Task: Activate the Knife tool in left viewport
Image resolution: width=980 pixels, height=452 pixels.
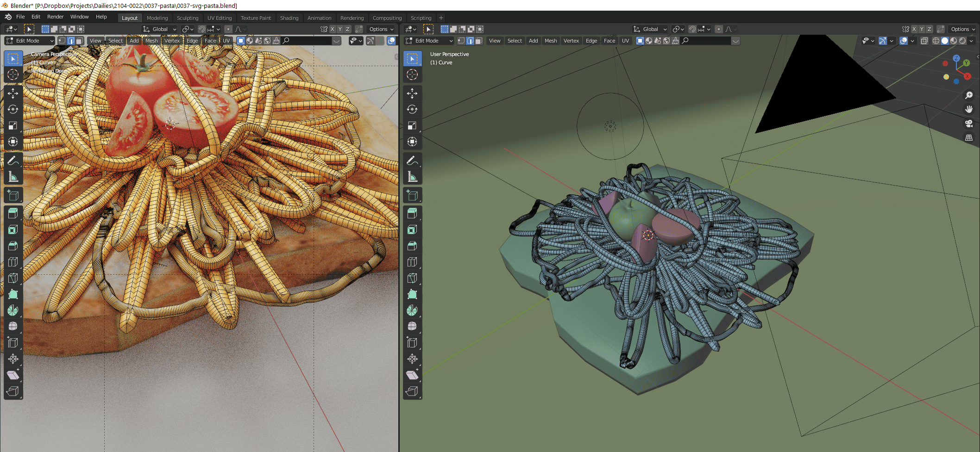Action: click(x=13, y=278)
